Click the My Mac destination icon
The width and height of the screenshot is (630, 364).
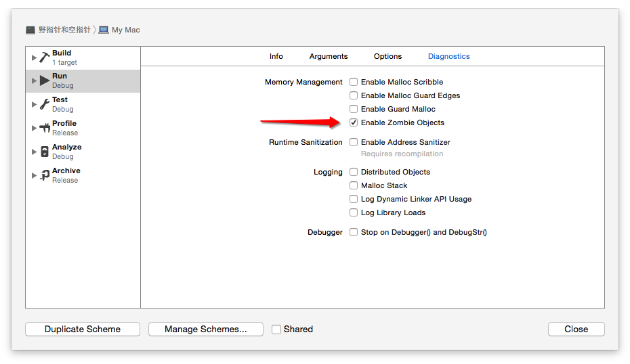point(104,30)
